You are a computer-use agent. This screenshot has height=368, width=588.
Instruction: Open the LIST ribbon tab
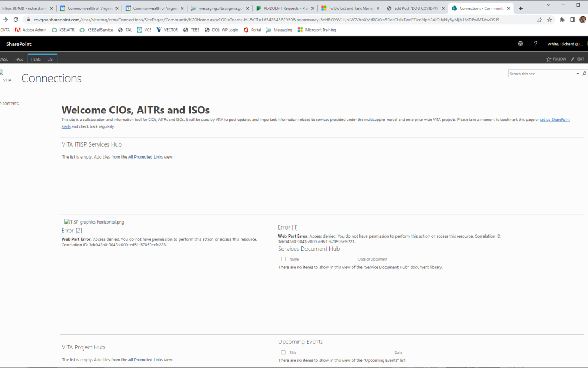51,59
